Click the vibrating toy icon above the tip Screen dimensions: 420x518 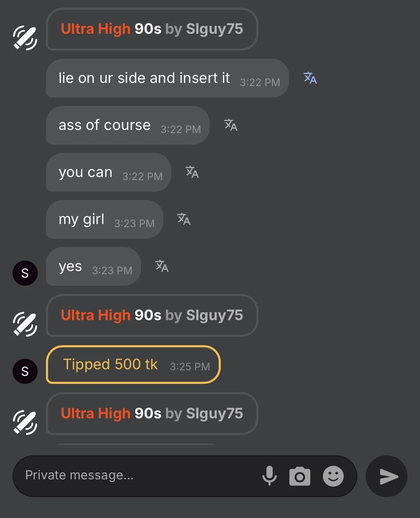click(x=25, y=324)
